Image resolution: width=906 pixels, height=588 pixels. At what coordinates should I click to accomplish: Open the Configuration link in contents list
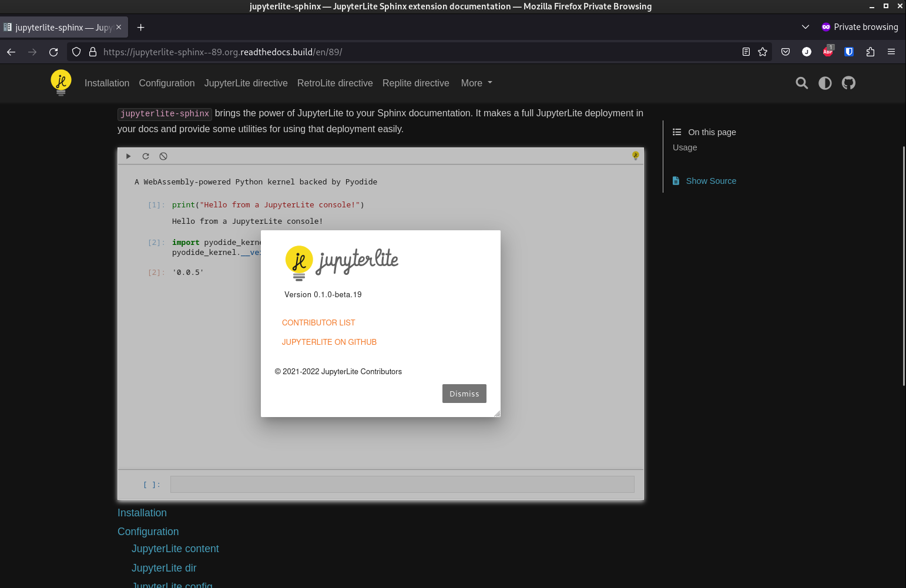coord(148,532)
